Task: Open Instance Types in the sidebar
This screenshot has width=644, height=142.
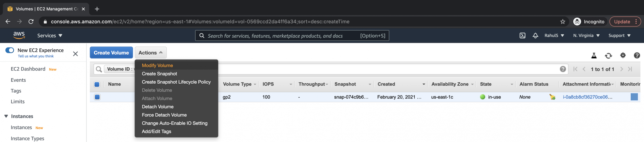Action: click(27, 138)
